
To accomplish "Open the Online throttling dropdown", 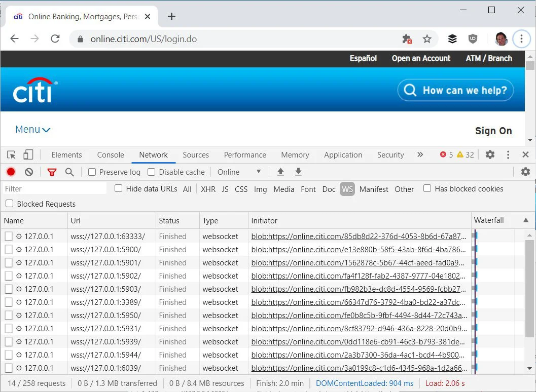I will [239, 172].
